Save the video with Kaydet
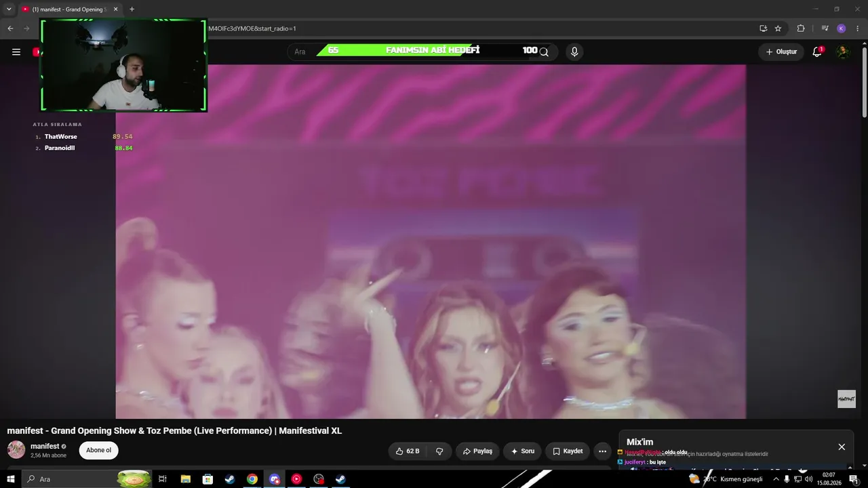868x488 pixels. click(x=568, y=451)
